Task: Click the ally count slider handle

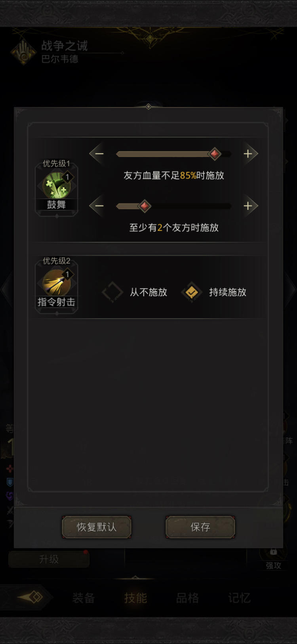Action: (x=145, y=205)
